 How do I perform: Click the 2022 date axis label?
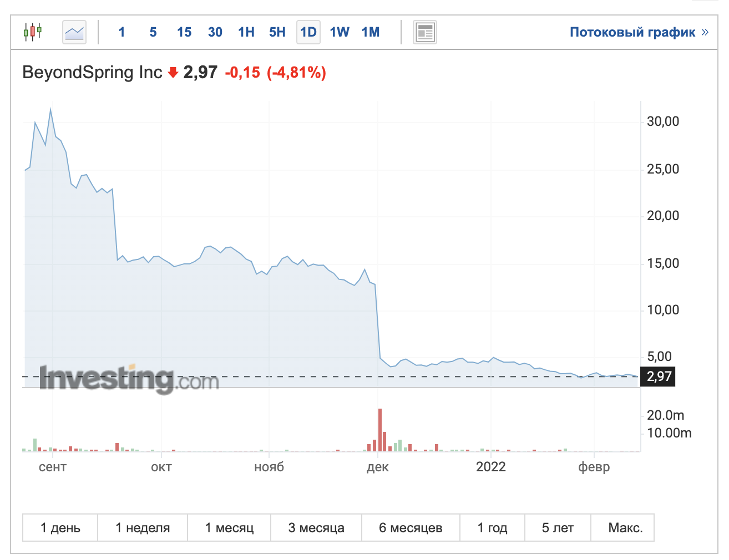point(491,467)
